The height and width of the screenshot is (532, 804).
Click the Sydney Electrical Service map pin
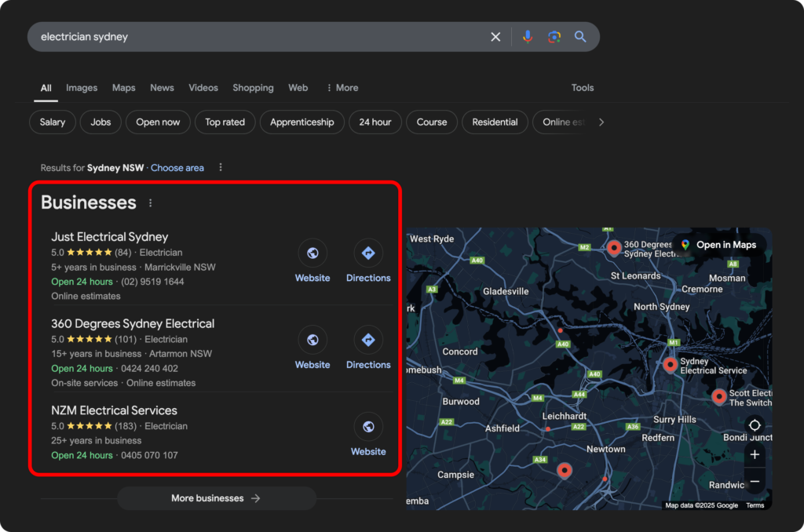[670, 365]
